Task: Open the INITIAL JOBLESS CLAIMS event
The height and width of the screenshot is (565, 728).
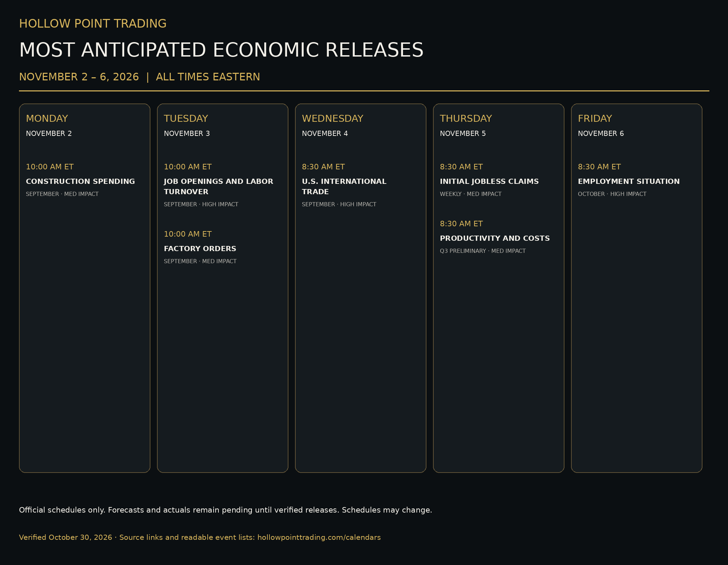Action: coord(489,181)
